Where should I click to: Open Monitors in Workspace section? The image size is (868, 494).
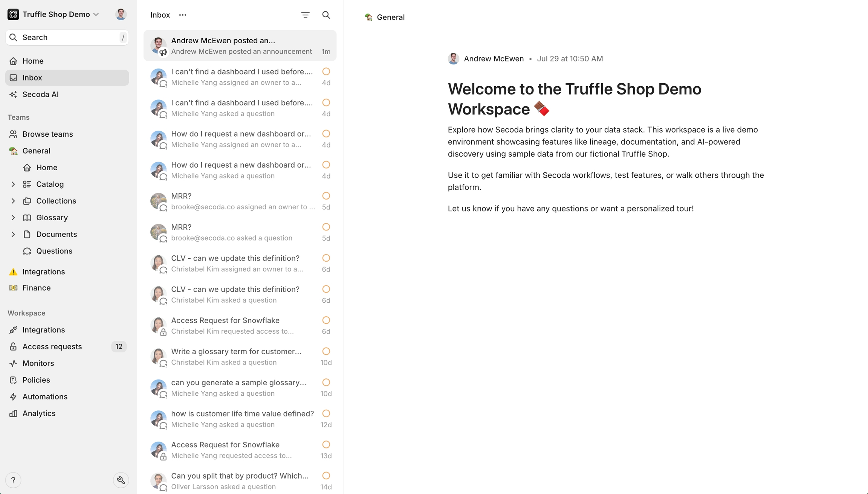pos(38,363)
